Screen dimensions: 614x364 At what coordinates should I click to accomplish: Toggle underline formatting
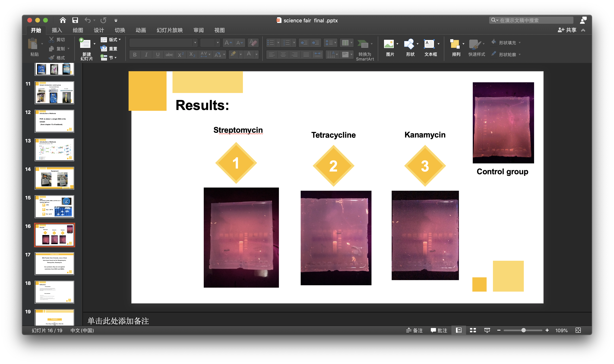(x=158, y=54)
